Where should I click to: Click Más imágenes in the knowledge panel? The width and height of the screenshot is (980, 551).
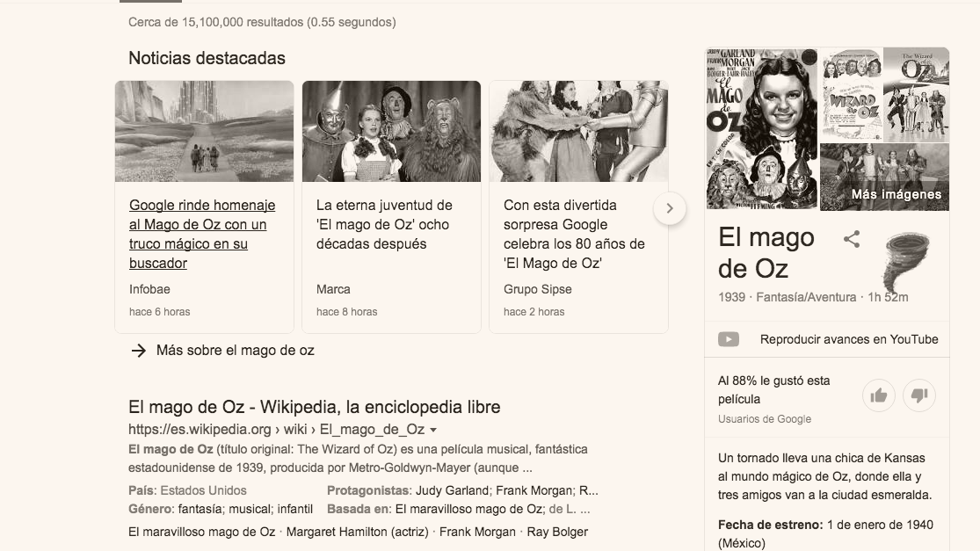[896, 194]
